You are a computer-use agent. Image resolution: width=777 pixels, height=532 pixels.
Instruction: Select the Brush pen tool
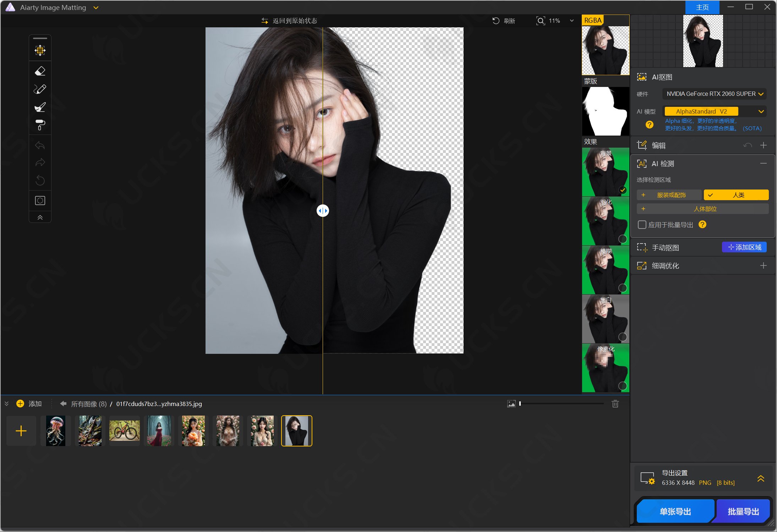[x=40, y=89]
